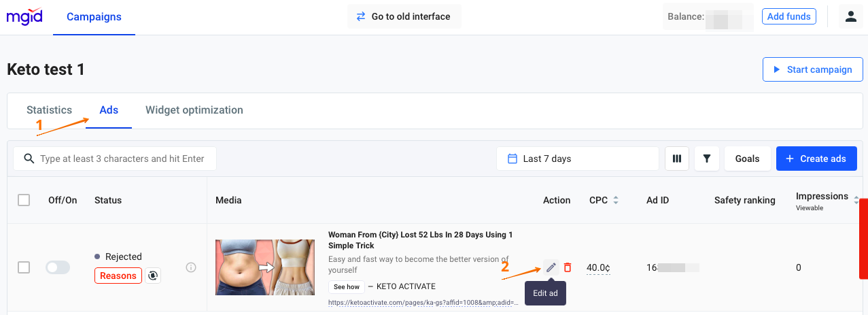
Task: Open the columns settings icon
Action: pos(676,159)
